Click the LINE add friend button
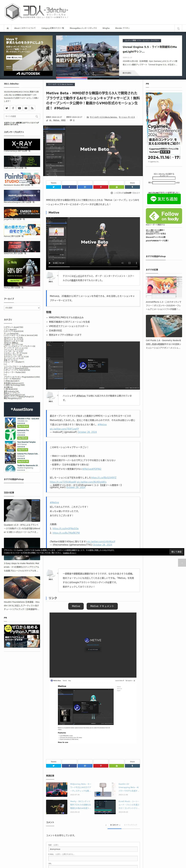The width and height of the screenshot is (186, 868). (x=164, y=199)
